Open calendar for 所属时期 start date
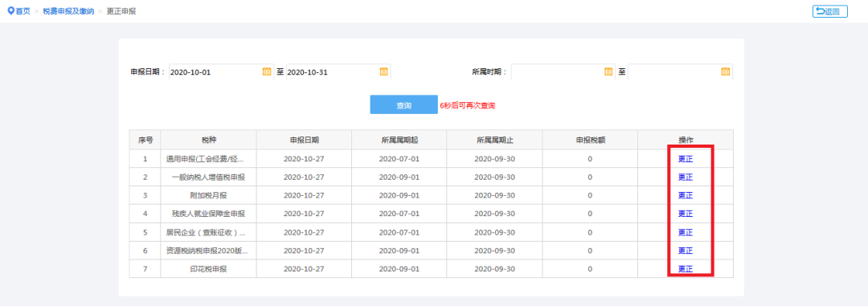 point(608,71)
